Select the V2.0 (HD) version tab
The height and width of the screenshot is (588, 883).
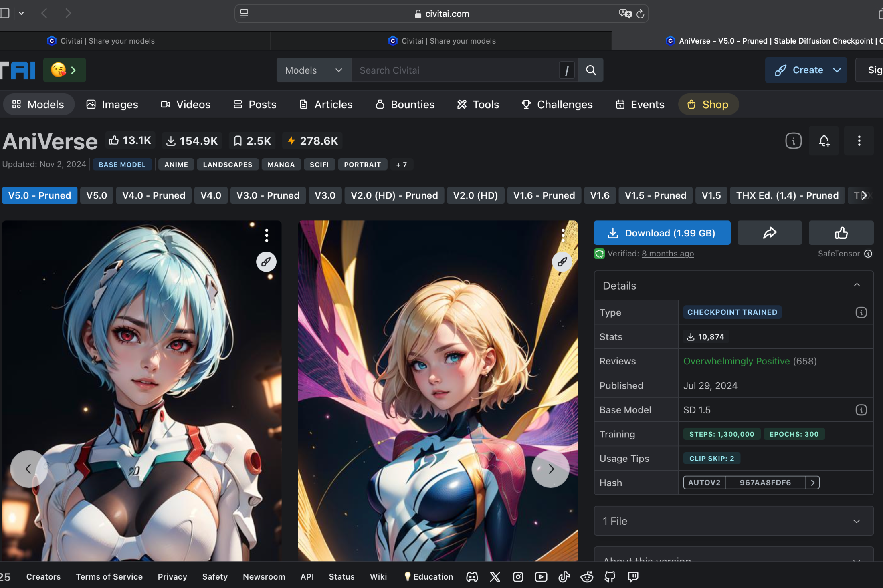point(475,195)
